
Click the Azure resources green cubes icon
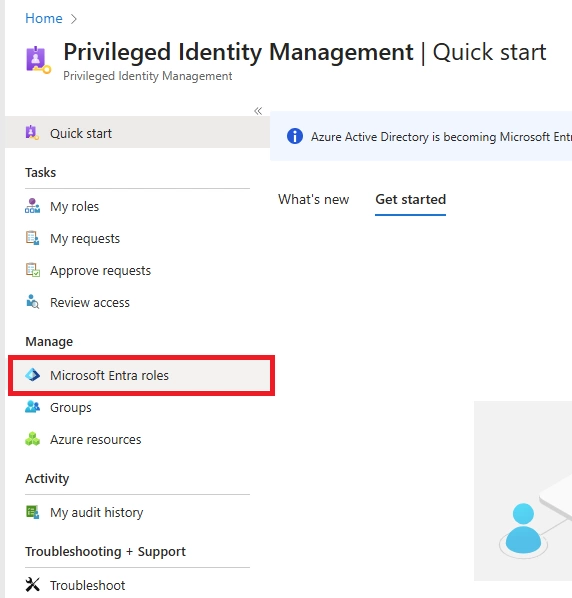click(32, 439)
